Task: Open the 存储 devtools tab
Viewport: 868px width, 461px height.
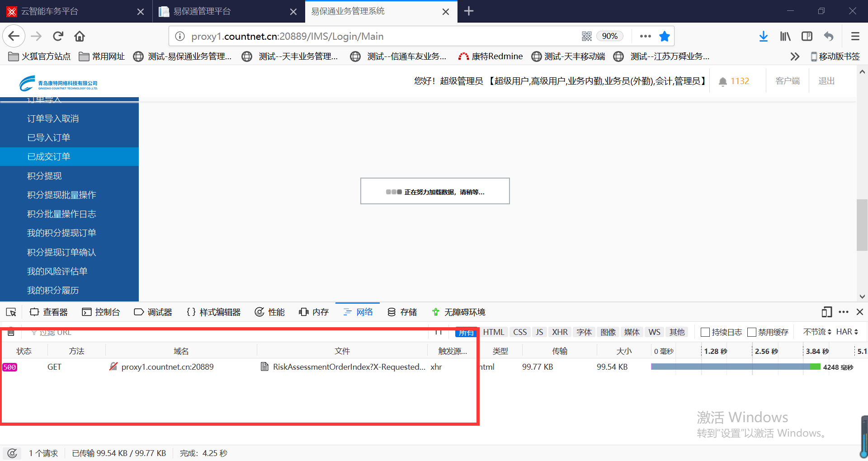Action: (x=402, y=312)
